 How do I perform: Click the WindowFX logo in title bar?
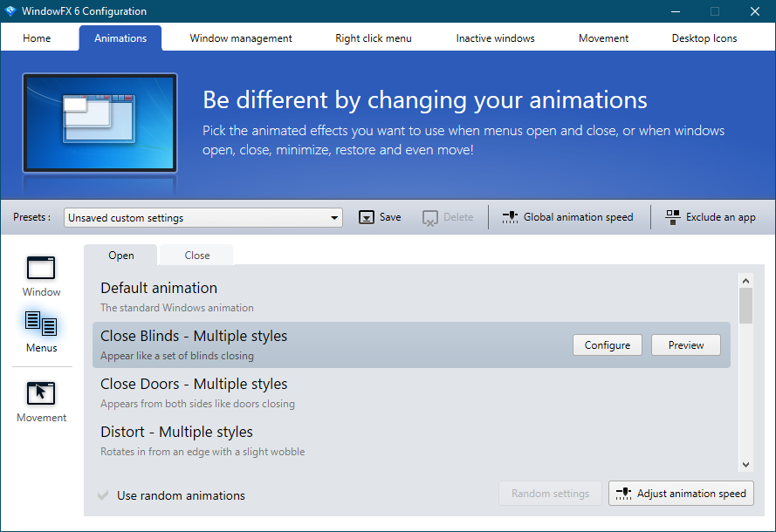click(x=10, y=10)
